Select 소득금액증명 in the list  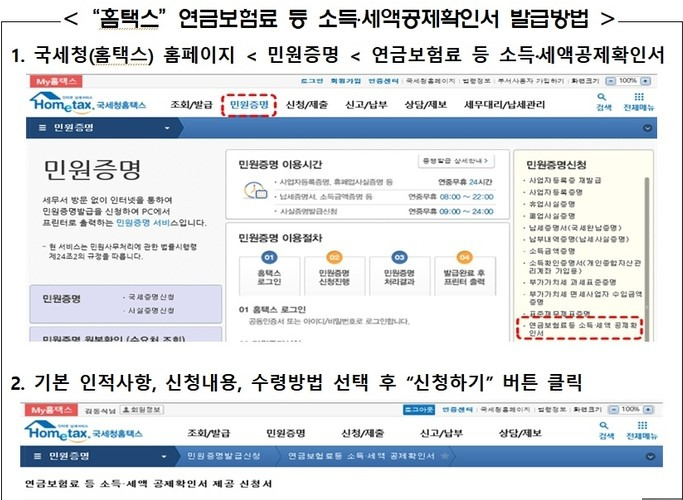point(552,251)
